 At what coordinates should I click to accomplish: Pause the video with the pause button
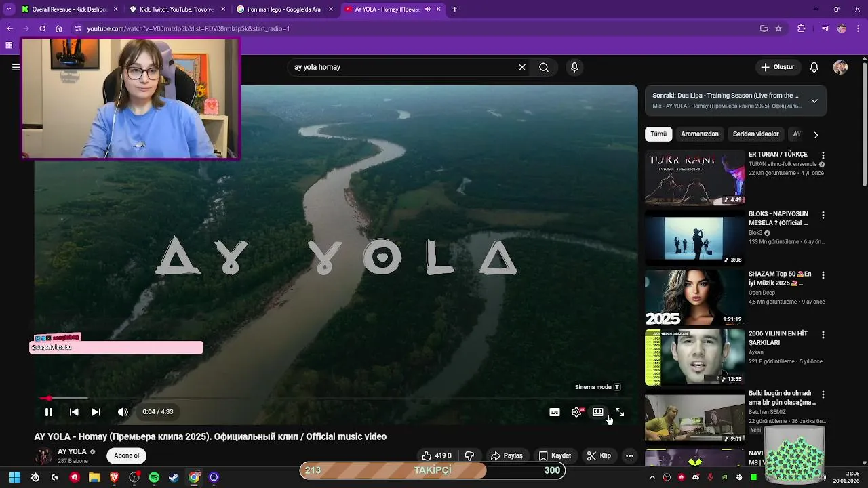[x=49, y=412]
